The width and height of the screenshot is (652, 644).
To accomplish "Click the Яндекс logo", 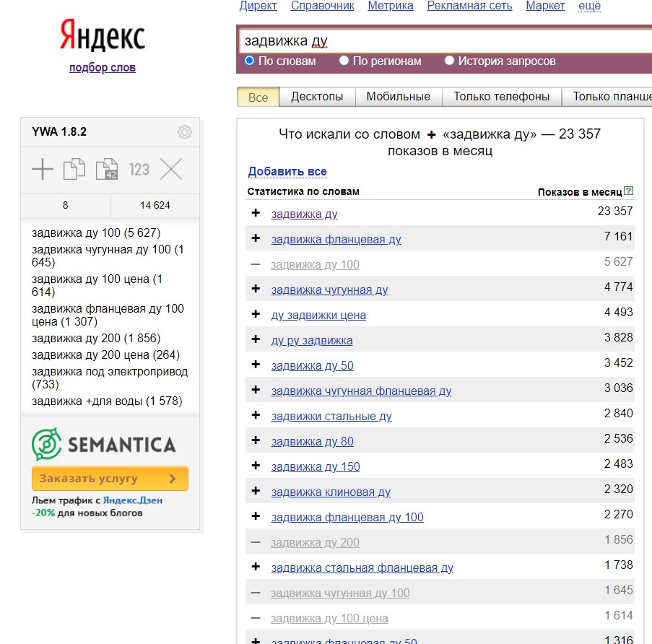I will tap(103, 35).
